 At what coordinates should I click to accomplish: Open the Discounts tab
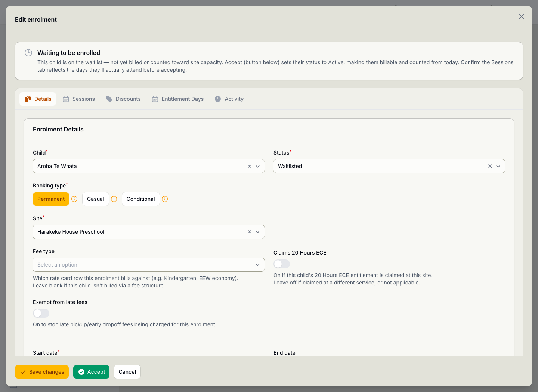point(123,99)
